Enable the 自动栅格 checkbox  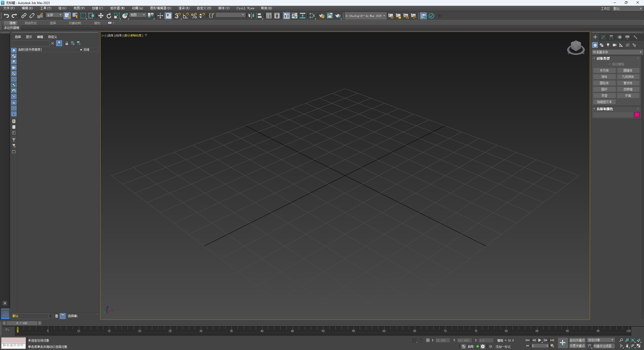(609, 64)
